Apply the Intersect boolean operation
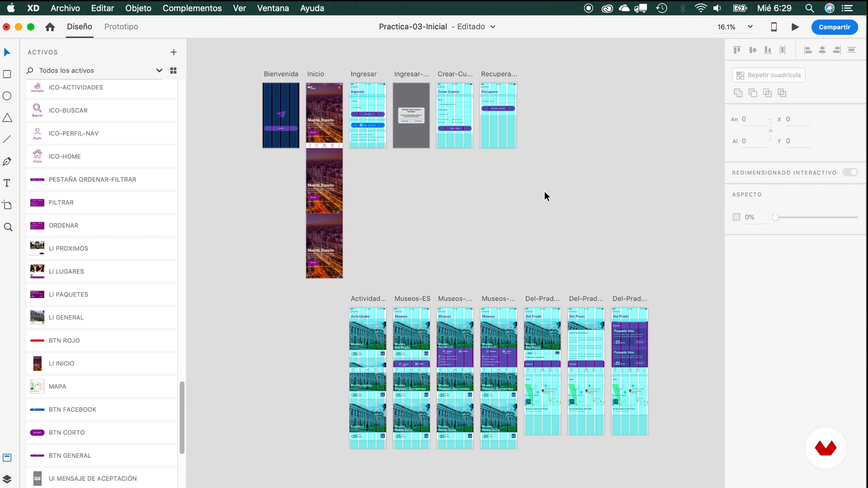 coord(767,93)
